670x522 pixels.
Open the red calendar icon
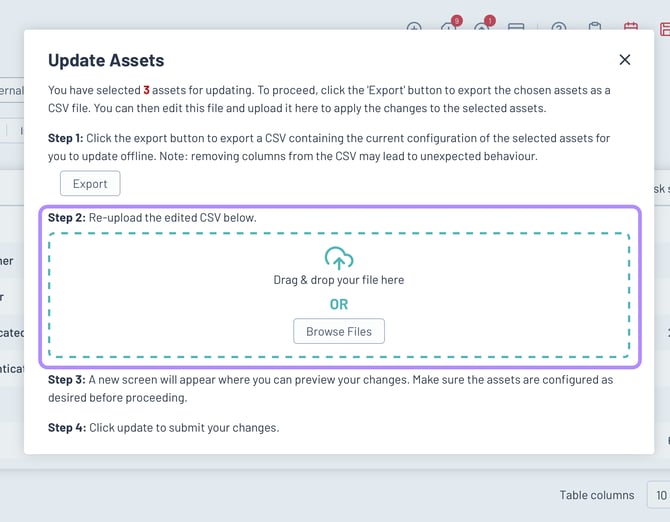pyautogui.click(x=631, y=27)
